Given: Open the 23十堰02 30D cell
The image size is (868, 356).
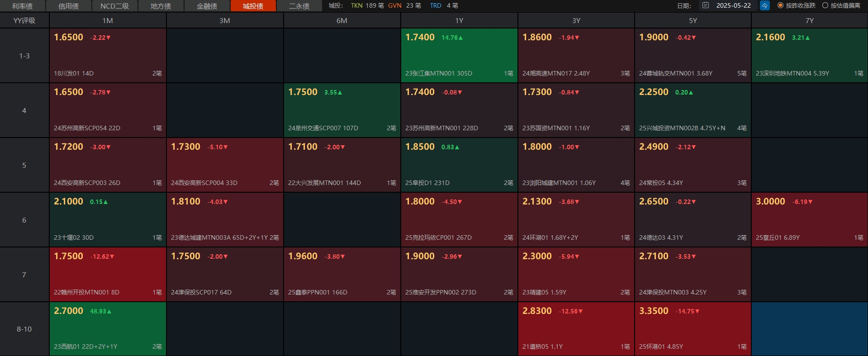Looking at the screenshot, I should tap(108, 220).
